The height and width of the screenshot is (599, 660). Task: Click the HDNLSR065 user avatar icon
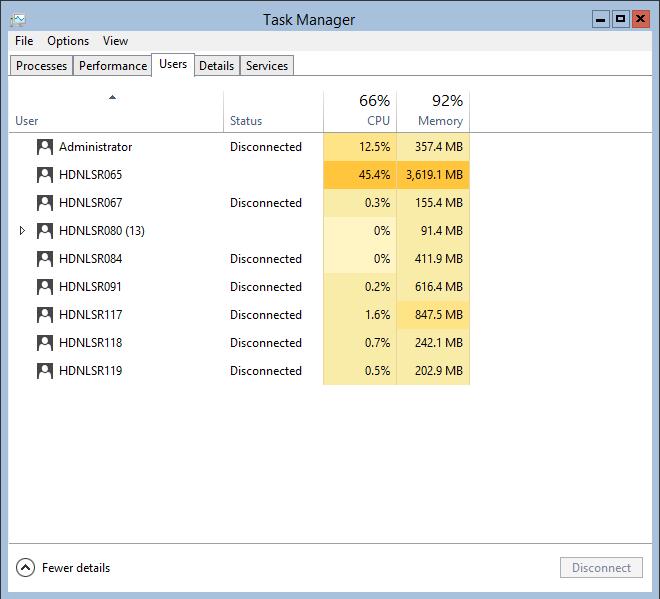pyautogui.click(x=44, y=175)
